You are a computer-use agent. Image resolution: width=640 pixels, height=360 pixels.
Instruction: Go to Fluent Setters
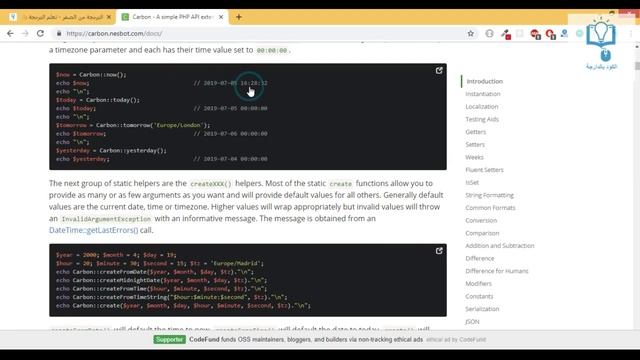pyautogui.click(x=484, y=170)
